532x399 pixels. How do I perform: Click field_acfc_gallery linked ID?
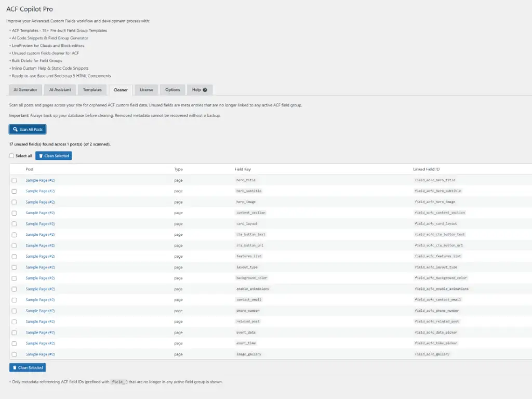432,354
